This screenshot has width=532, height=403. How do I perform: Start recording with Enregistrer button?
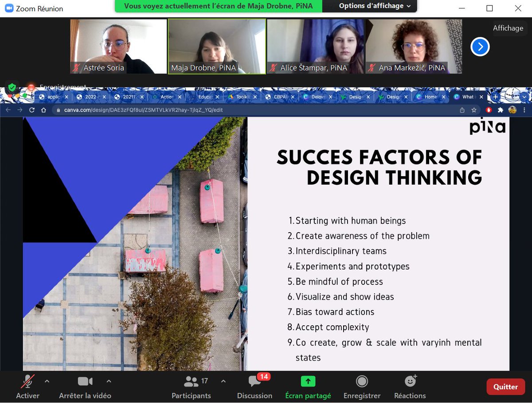[362, 387]
